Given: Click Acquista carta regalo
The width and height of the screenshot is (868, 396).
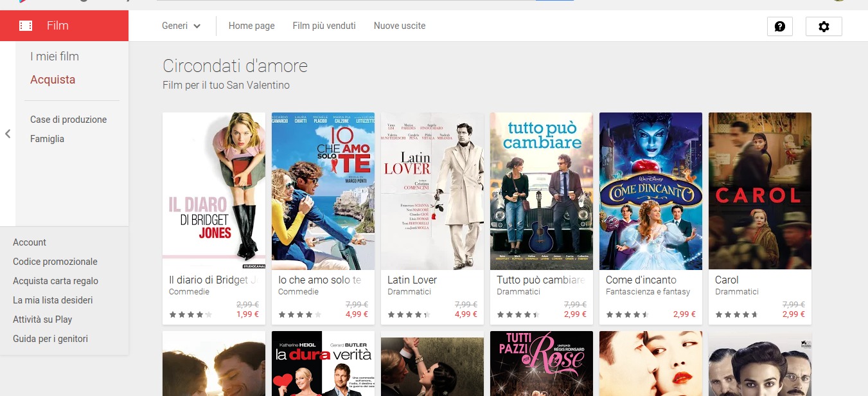Looking at the screenshot, I should pos(56,281).
